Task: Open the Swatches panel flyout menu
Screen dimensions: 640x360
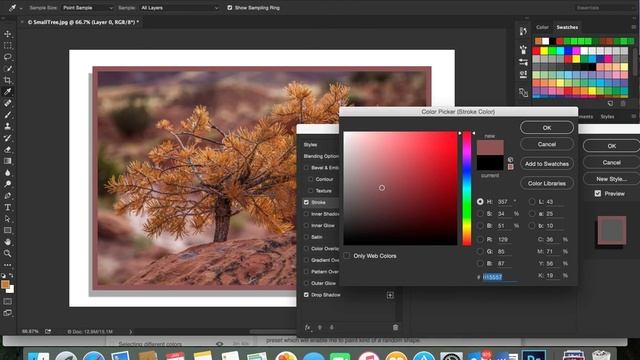Action: pos(633,27)
